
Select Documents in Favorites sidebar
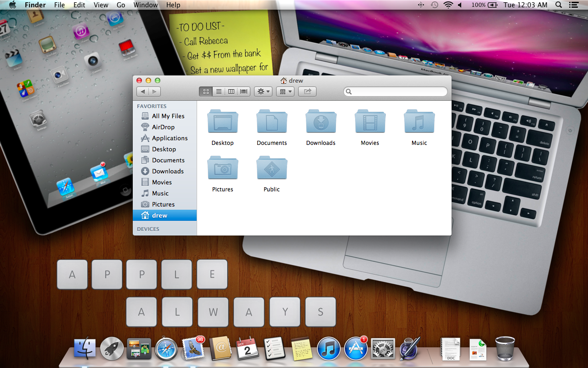click(164, 160)
